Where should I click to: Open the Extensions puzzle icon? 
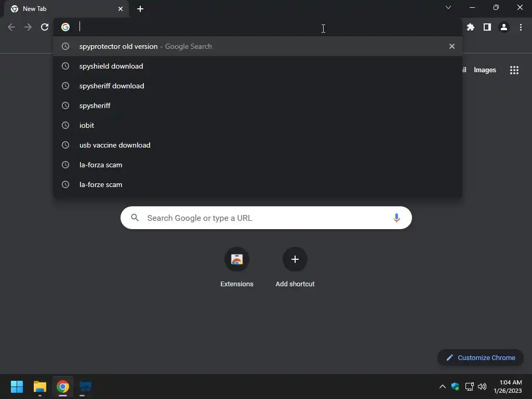[x=470, y=27]
